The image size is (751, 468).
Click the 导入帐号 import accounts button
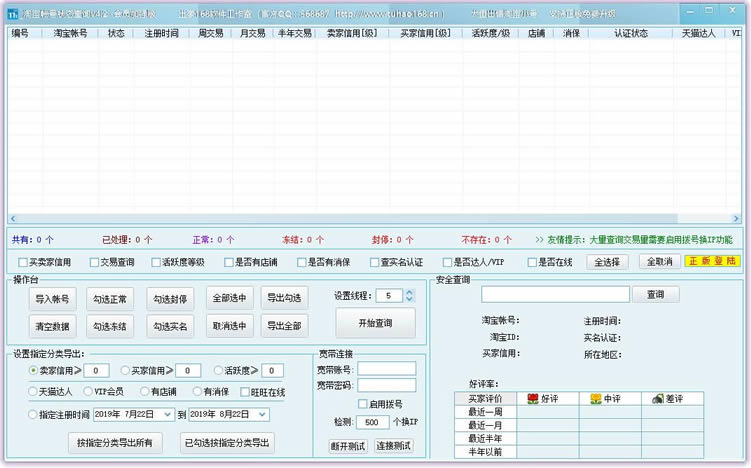(53, 299)
